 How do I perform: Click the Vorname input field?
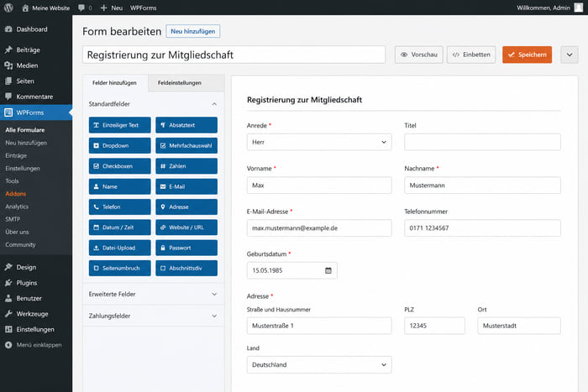coord(319,186)
